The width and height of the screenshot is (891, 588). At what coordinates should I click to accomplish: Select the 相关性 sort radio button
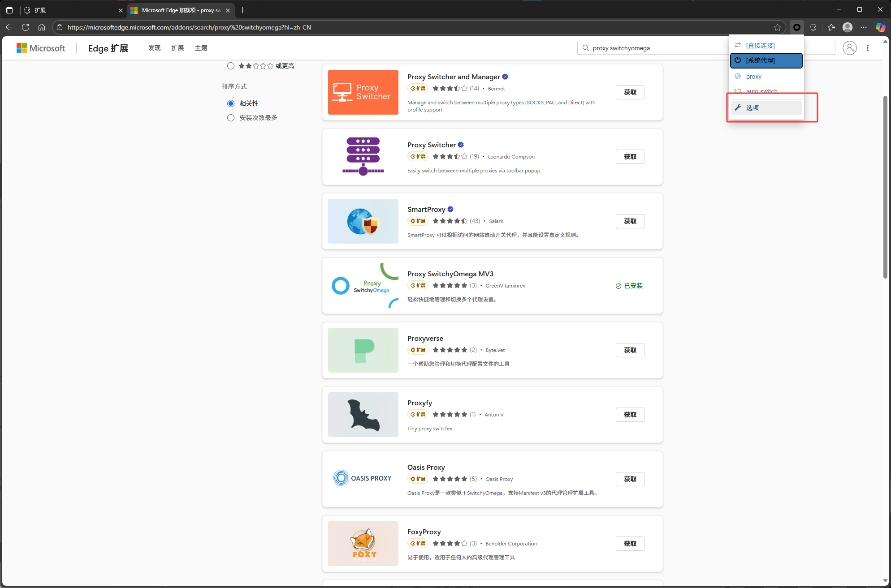tap(231, 103)
